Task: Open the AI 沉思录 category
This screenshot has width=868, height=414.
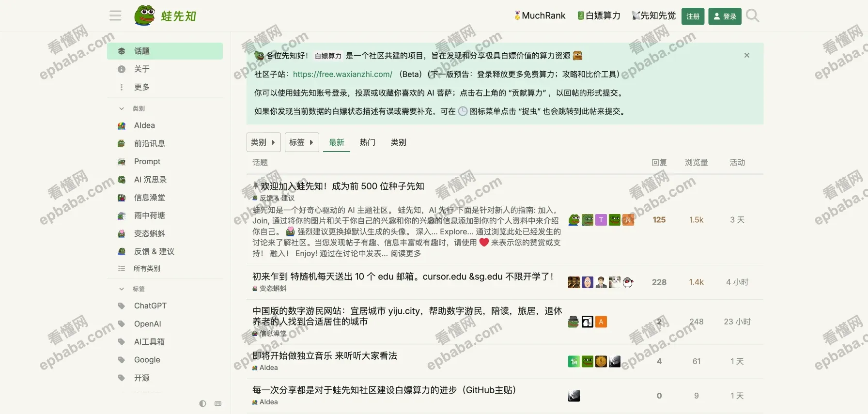Action: coord(165,179)
